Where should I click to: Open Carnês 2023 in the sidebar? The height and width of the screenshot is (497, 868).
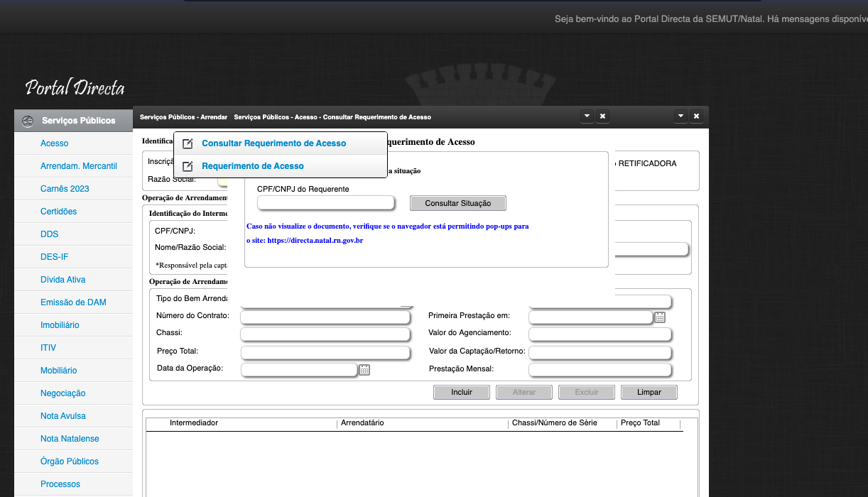65,189
